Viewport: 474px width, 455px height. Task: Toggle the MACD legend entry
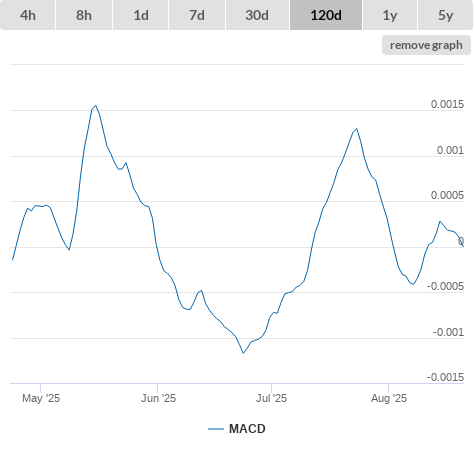[x=237, y=429]
